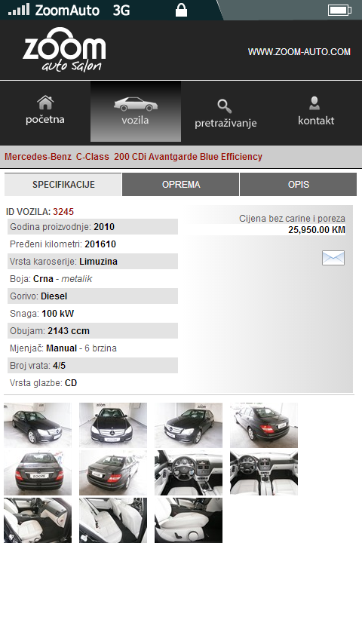Select Boja: Crna metalik row

93,278
